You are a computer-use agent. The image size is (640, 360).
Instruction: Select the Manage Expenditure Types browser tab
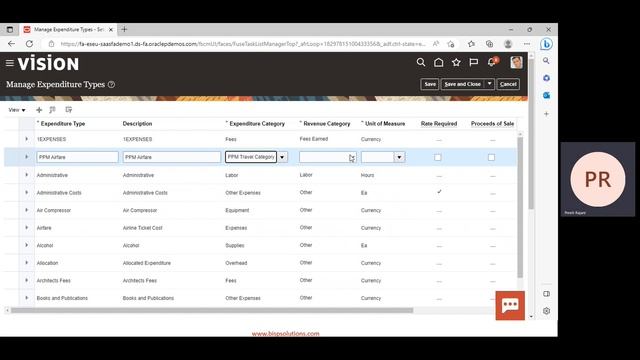68,29
